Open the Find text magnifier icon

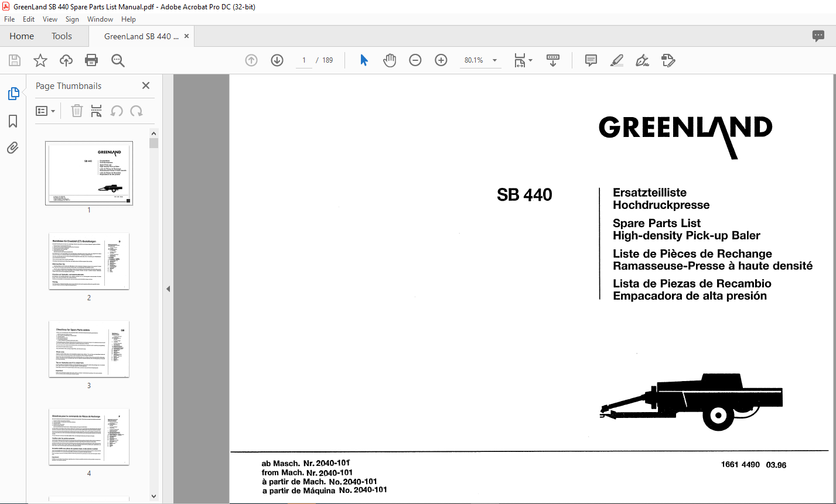pyautogui.click(x=118, y=60)
